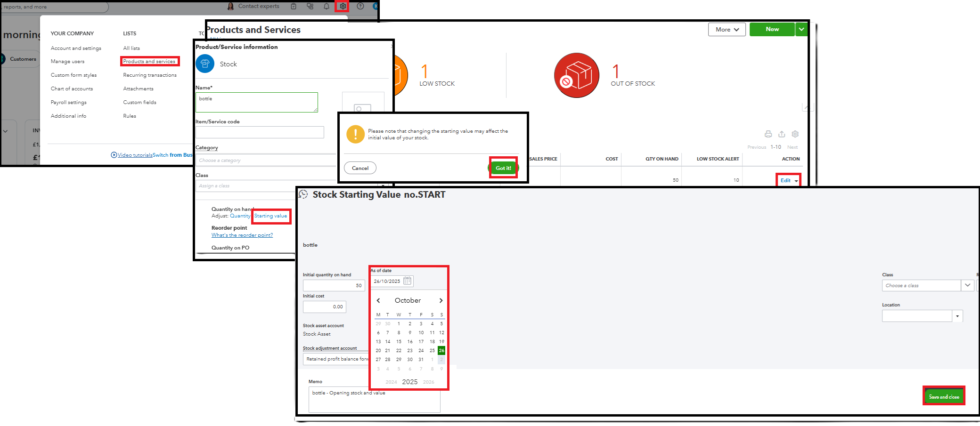Open the gear Settings icon in top bar
This screenshot has height=426, width=980.
[x=343, y=6]
